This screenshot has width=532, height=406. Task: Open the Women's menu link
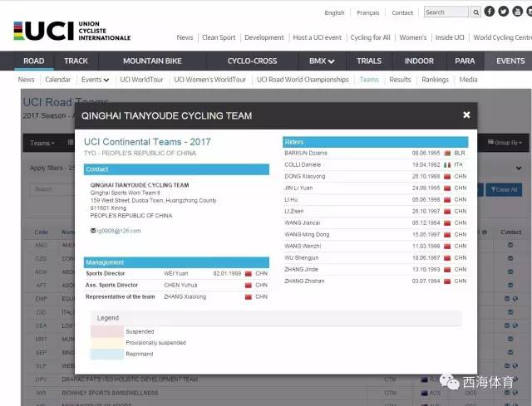(412, 37)
